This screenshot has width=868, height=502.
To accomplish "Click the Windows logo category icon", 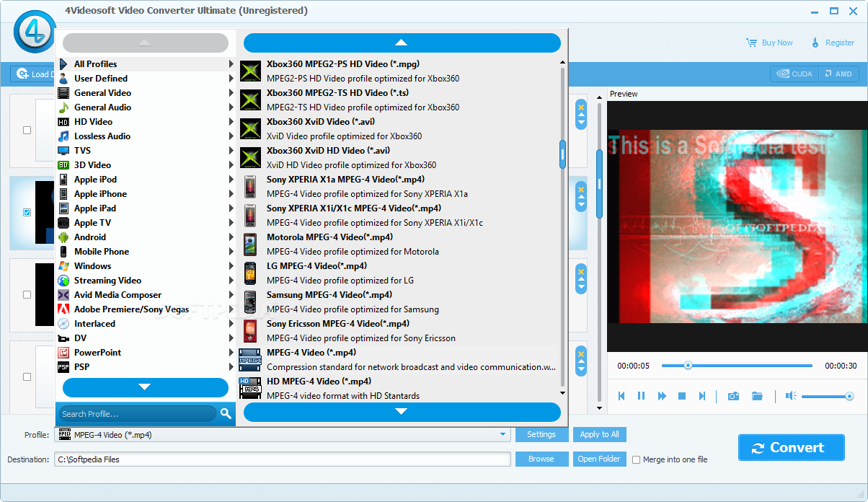I will (x=63, y=266).
